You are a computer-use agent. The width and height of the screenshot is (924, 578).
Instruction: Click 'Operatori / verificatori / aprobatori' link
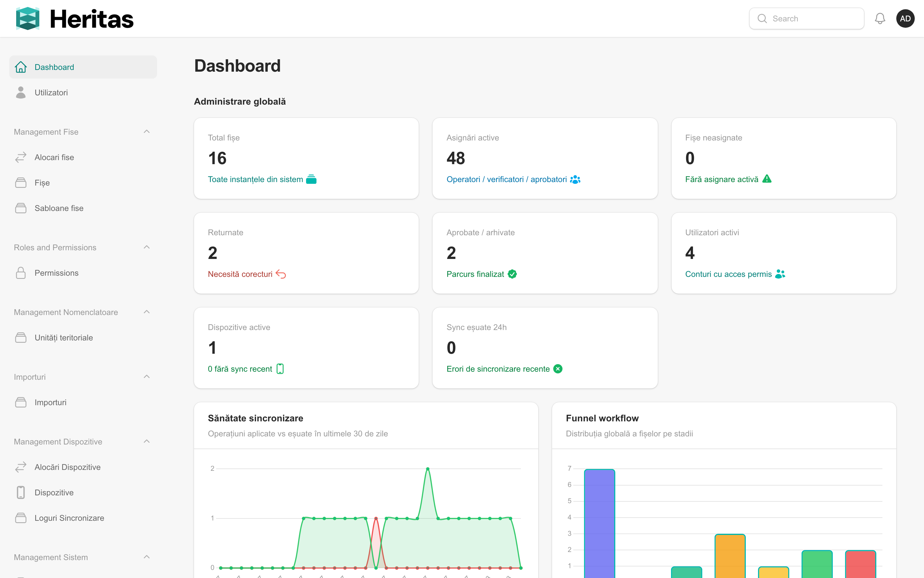click(x=506, y=179)
